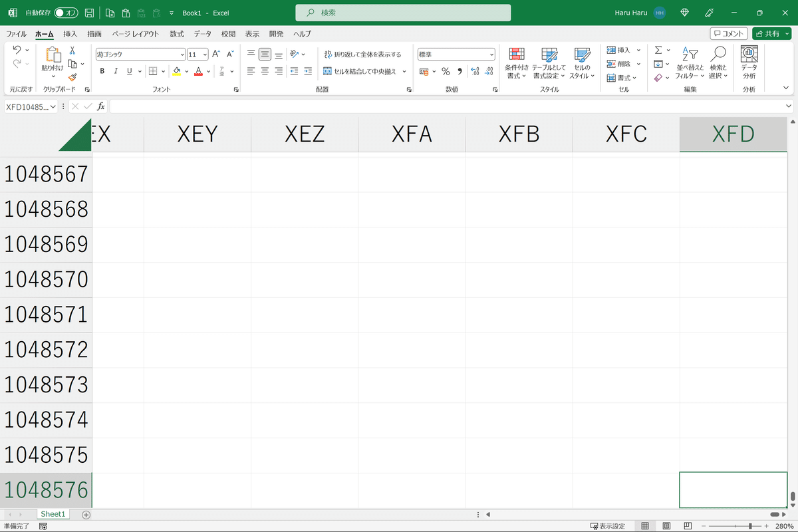
Task: Click テーブルとして書式設定 format as table
Action: (549, 63)
